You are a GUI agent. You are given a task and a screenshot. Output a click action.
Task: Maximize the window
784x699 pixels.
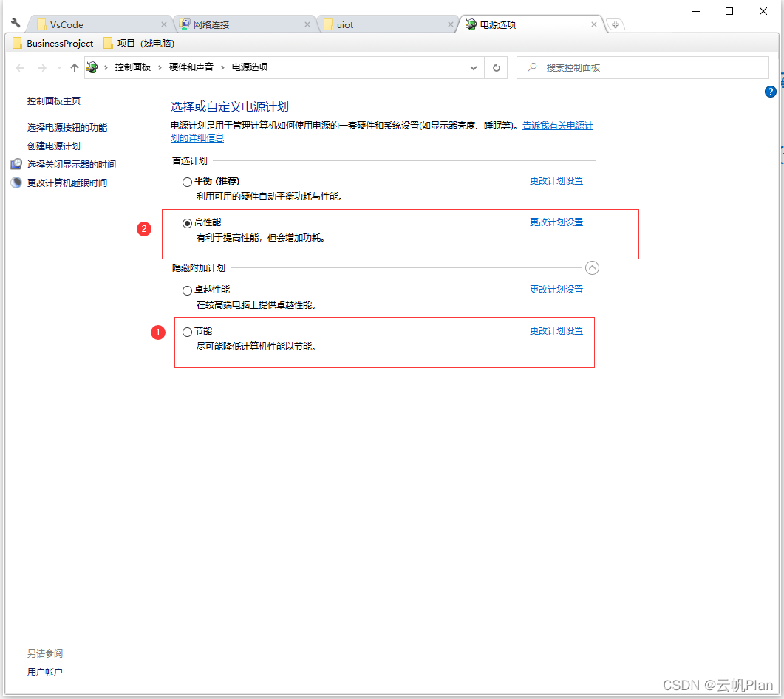[x=729, y=11]
